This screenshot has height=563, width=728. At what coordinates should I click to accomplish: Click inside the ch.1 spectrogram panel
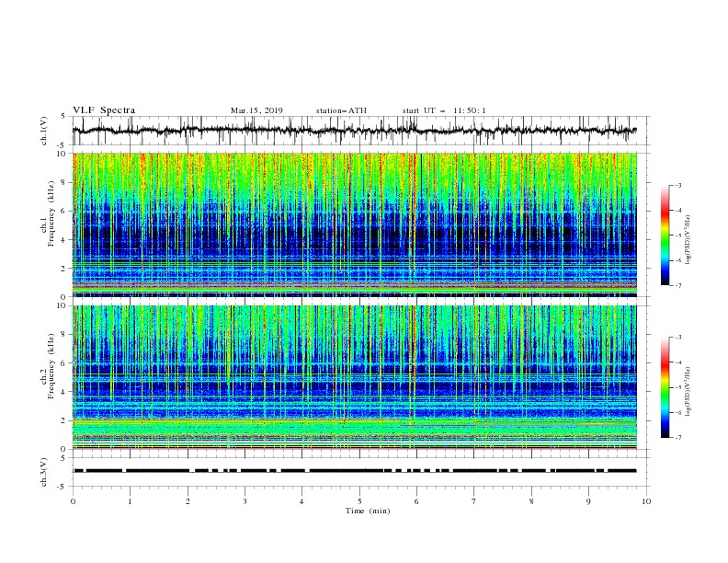354,224
